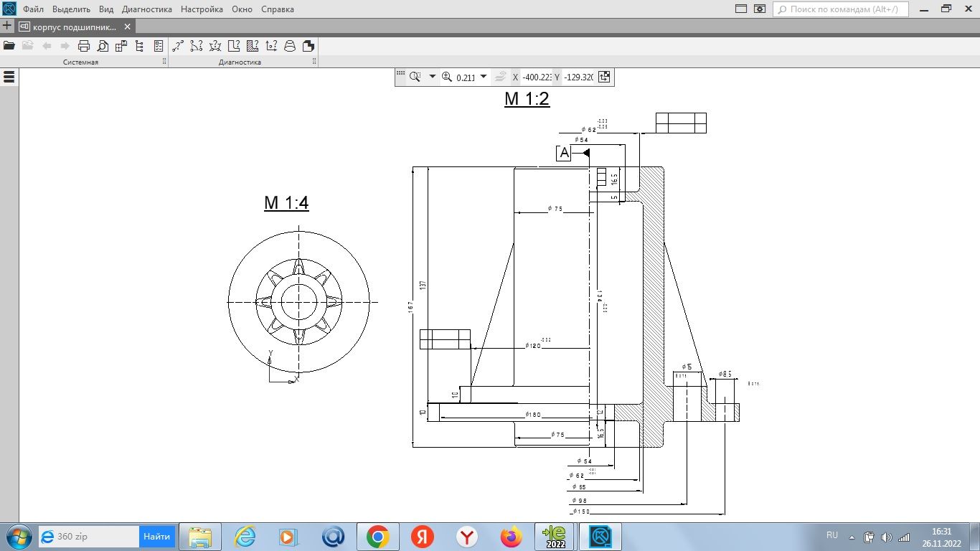Click the Print icon in the system toolbar
Screen dimensions: 980x551
[x=84, y=46]
